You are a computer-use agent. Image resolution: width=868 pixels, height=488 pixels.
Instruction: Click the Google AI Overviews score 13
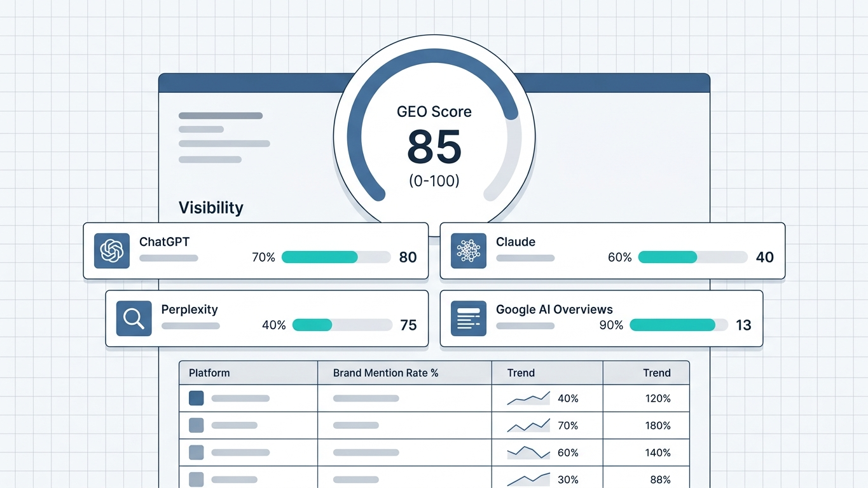[x=743, y=325]
